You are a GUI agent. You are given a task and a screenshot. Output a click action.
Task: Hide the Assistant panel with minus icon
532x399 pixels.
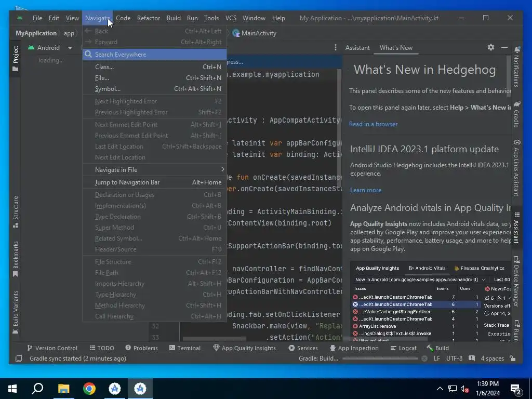click(504, 47)
